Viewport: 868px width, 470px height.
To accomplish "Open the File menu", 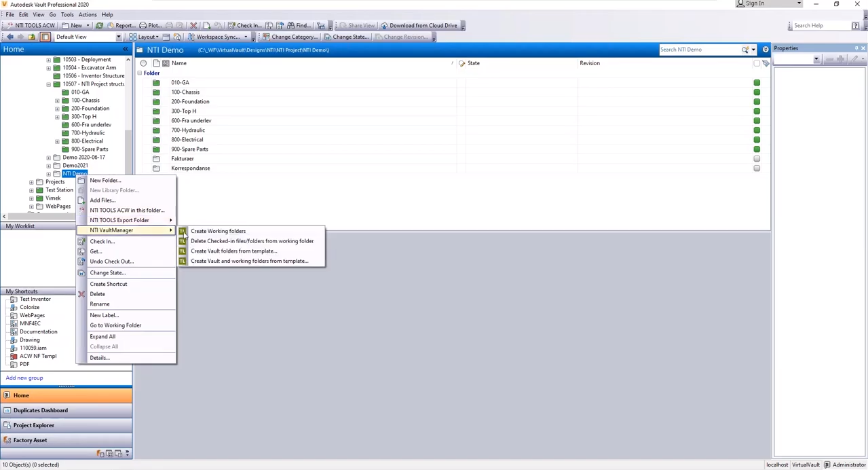I will tap(10, 14).
